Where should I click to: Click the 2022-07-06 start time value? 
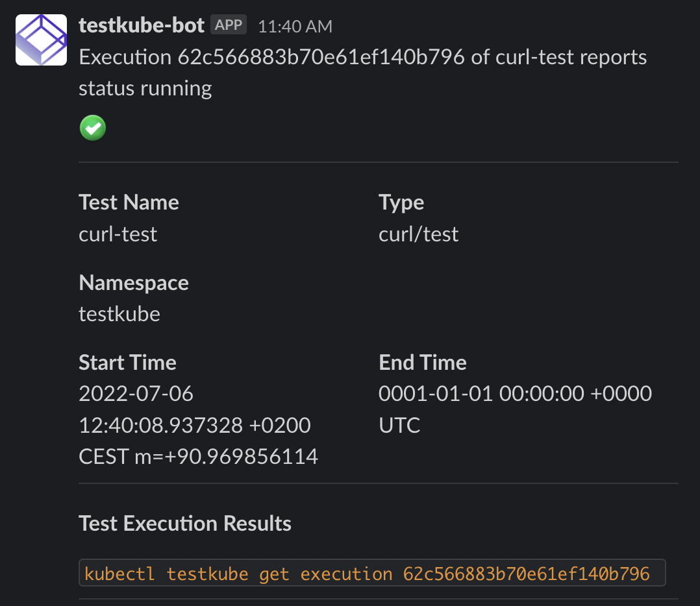click(x=198, y=425)
